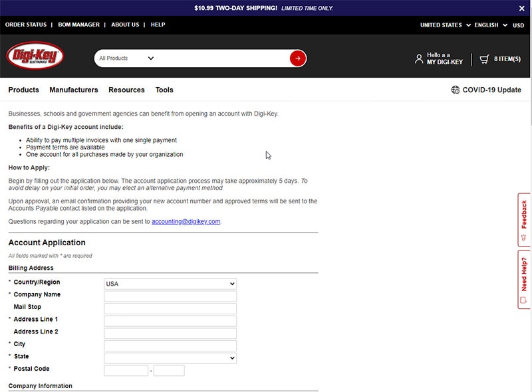Screen dimensions: 532x392
Task: Switch the English language selector
Action: (x=491, y=25)
